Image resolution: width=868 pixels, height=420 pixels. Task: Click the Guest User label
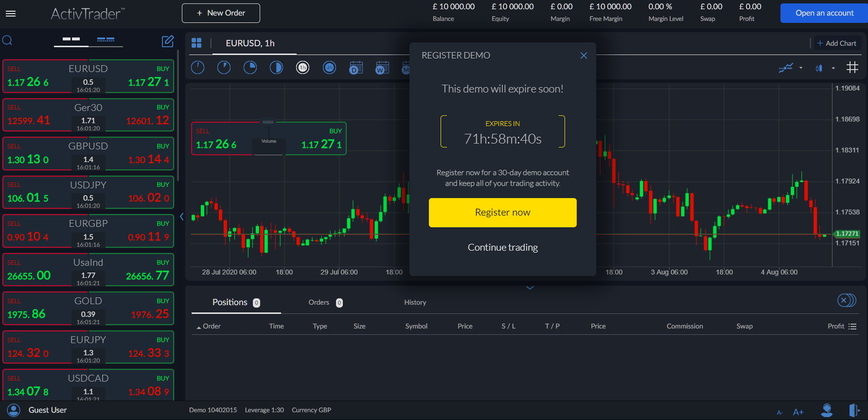click(48, 410)
